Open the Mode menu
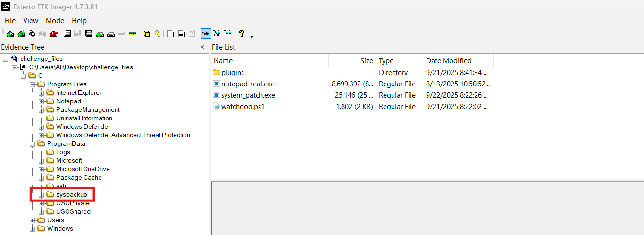Image resolution: width=644 pixels, height=235 pixels. pos(55,21)
